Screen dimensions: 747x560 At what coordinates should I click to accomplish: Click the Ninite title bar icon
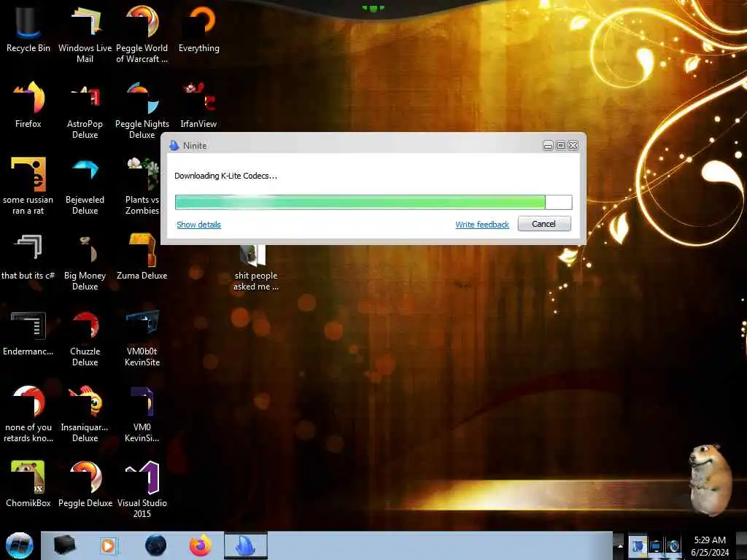pos(174,145)
